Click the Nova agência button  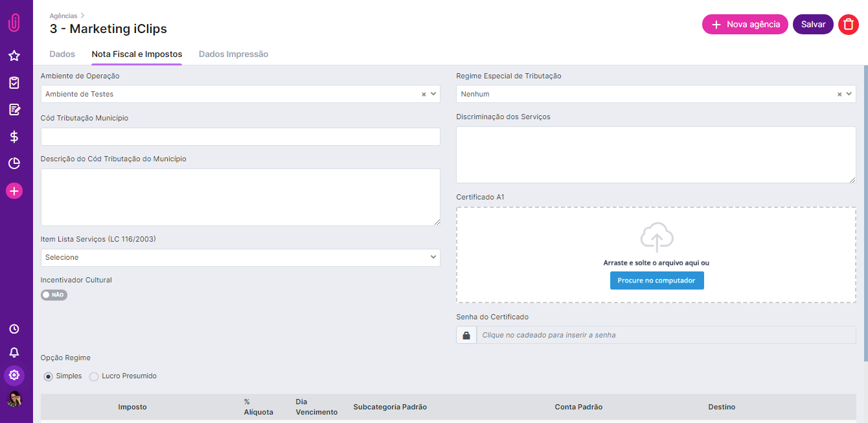point(745,25)
